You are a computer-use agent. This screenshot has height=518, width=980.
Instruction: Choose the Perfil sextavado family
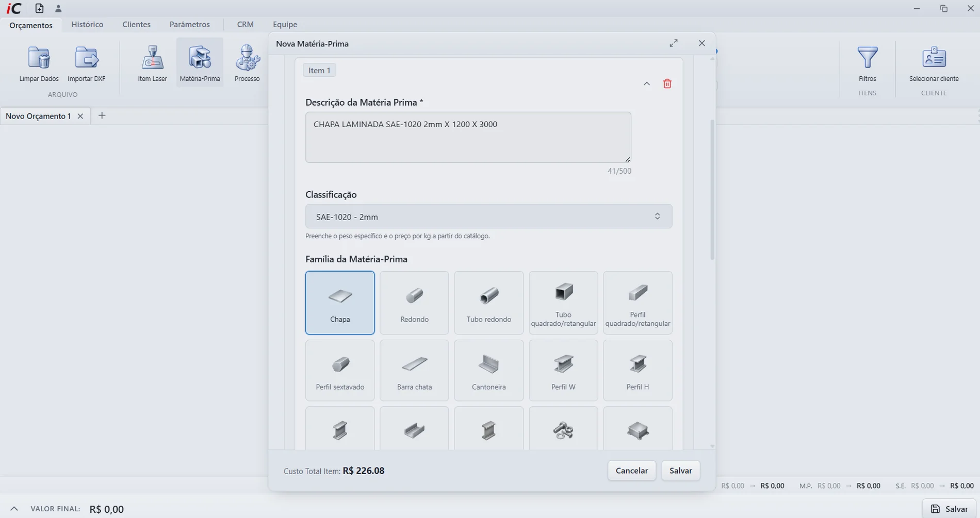[x=340, y=370]
